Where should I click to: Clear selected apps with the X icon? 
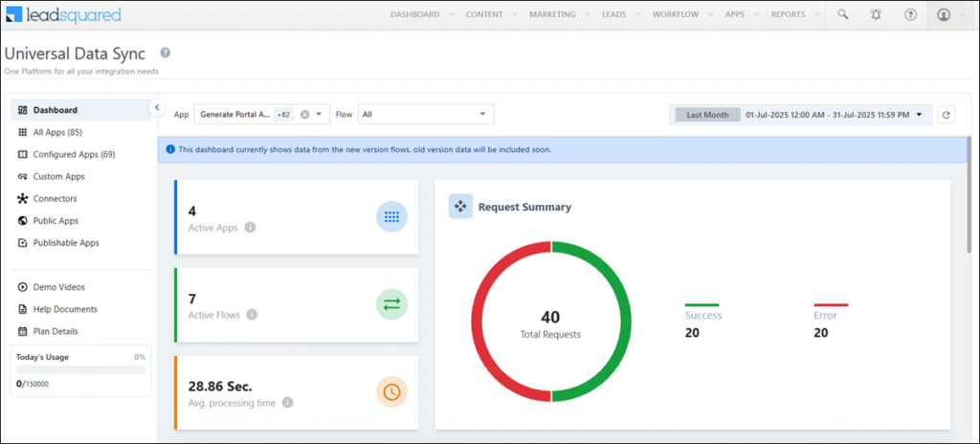304,115
